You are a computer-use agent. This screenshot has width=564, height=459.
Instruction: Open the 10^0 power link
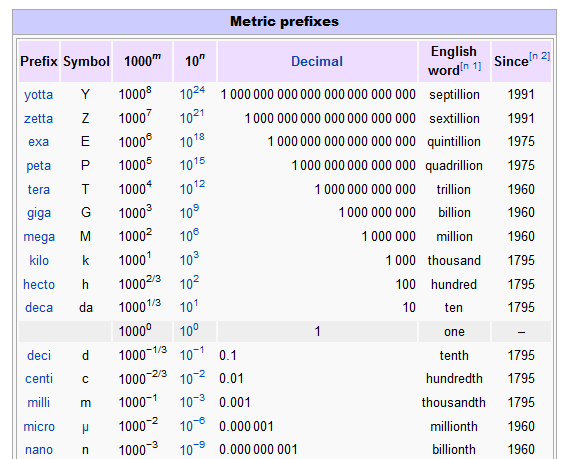[189, 330]
